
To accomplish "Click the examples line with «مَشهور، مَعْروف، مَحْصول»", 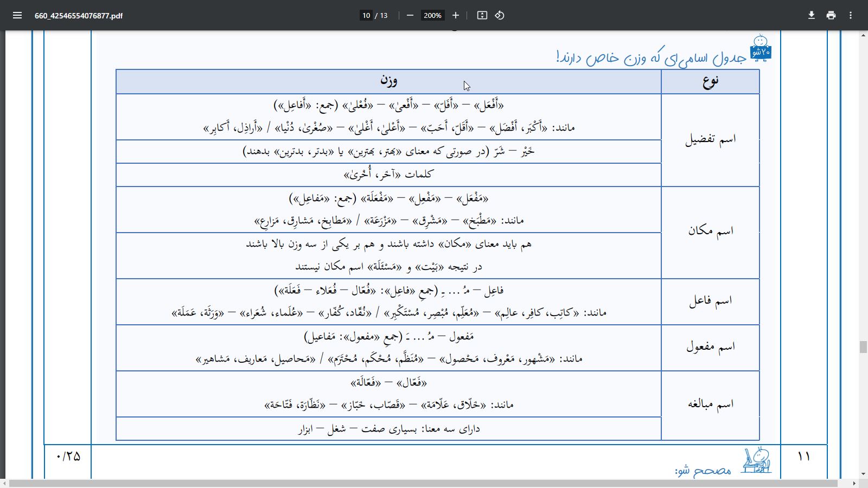I will (x=388, y=359).
